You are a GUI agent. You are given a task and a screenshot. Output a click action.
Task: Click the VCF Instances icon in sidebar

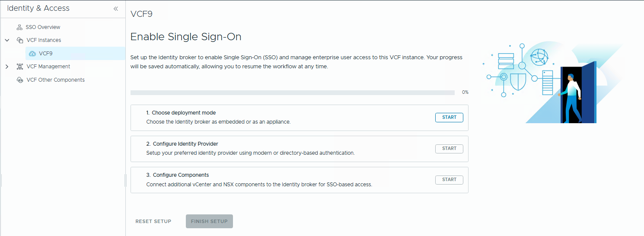[20, 40]
